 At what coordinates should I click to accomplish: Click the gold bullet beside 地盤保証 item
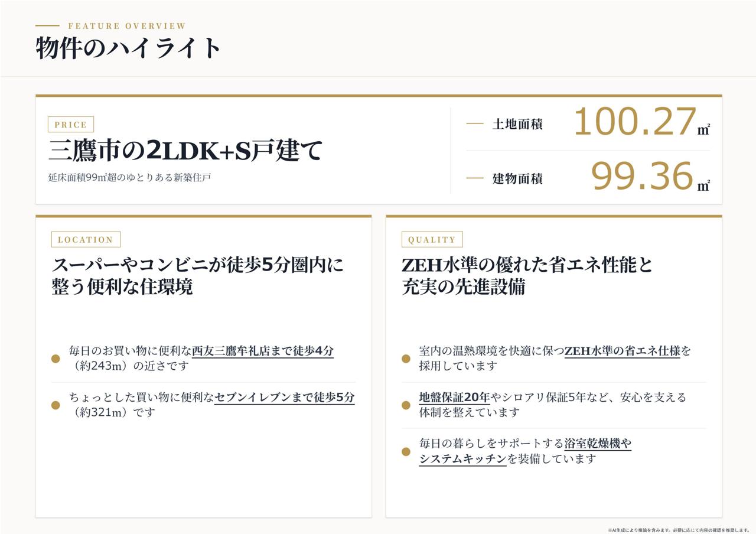406,405
